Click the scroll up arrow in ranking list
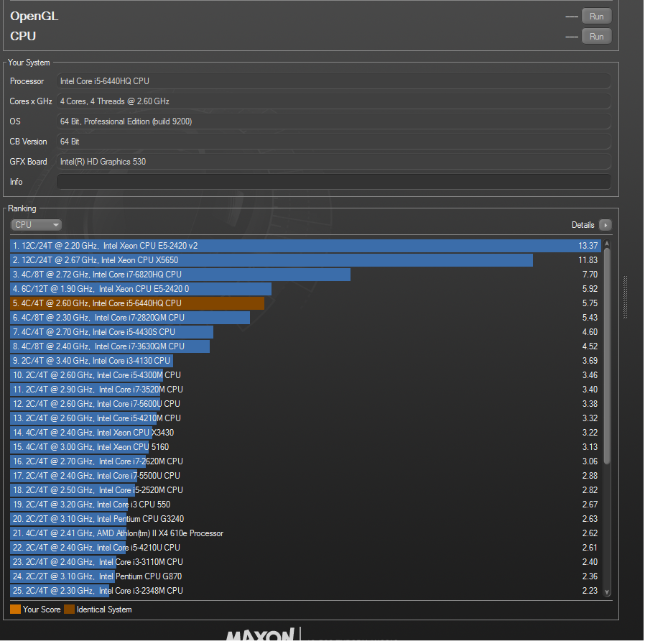 tap(607, 243)
